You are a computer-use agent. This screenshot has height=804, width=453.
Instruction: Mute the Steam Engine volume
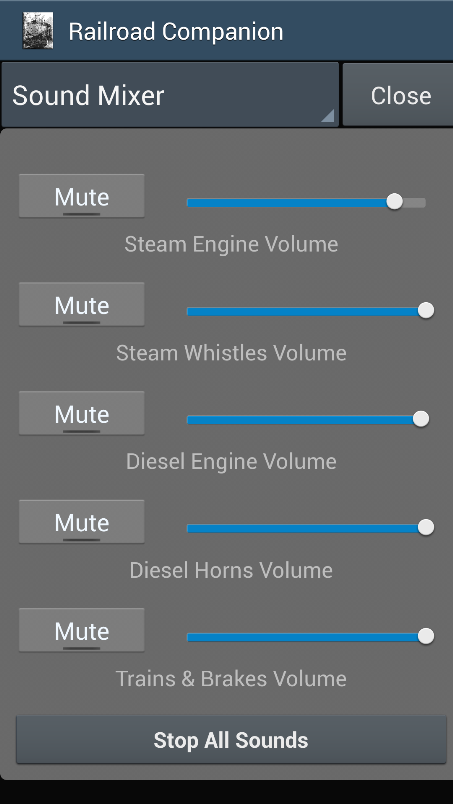tap(82, 196)
